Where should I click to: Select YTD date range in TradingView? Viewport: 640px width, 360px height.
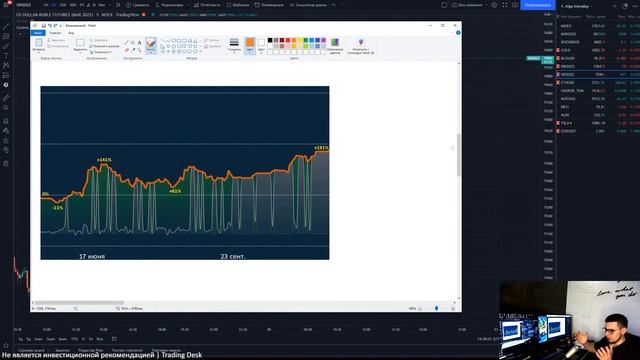pos(74,339)
